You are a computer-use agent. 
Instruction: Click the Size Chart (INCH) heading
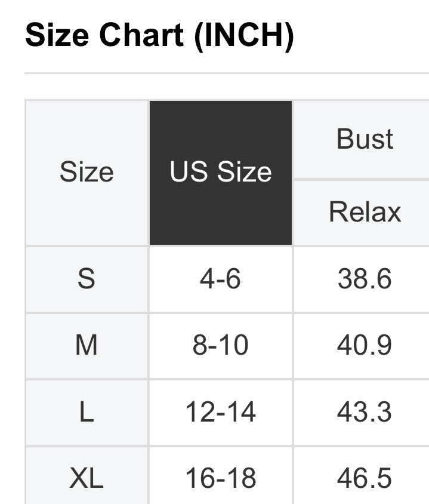pos(159,36)
